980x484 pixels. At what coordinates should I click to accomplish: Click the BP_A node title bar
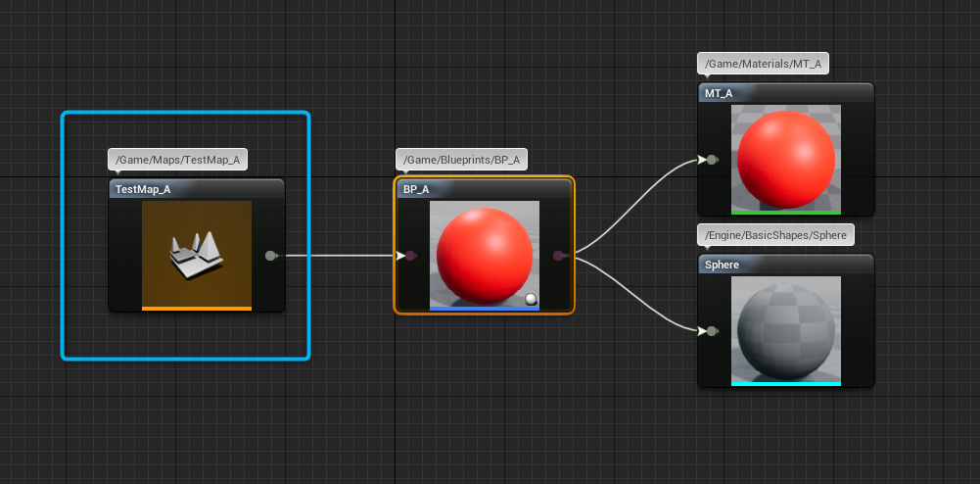click(485, 189)
